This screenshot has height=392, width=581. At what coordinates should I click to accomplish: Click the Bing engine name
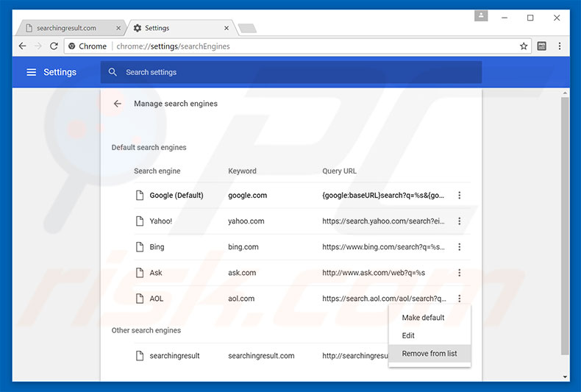157,247
